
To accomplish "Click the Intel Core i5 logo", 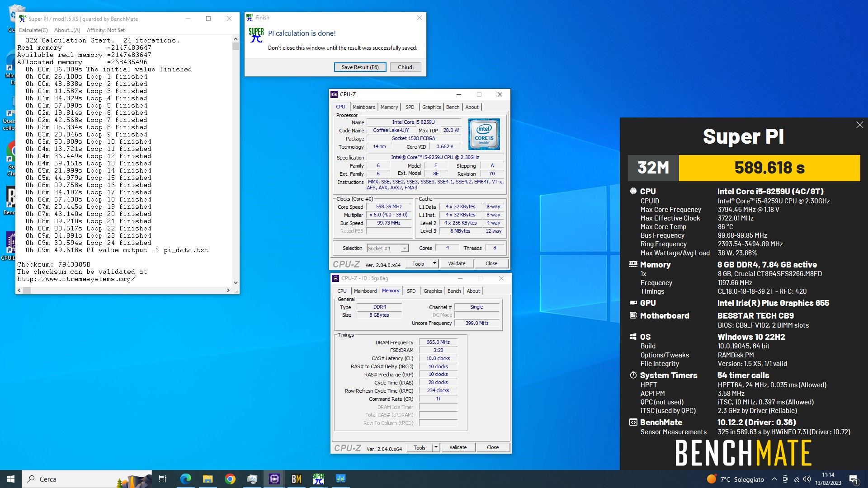I will [484, 134].
